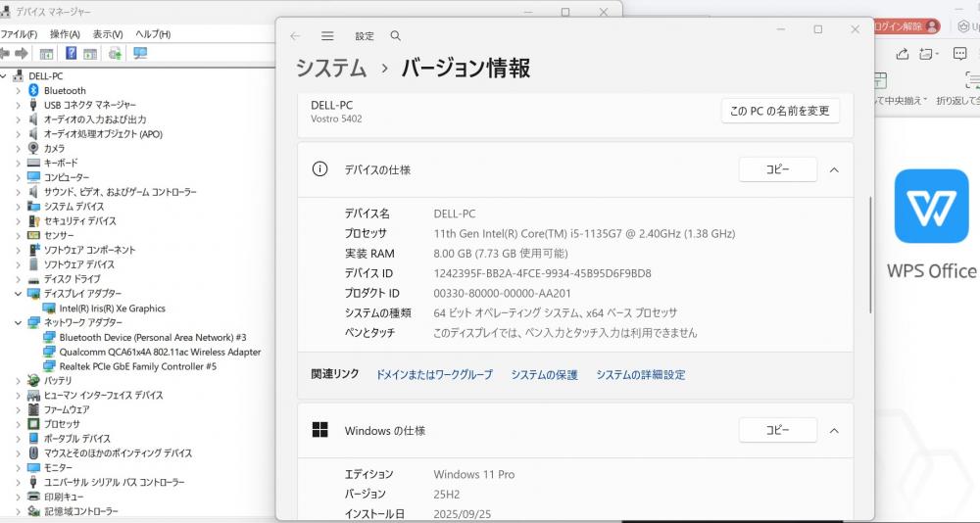Click この PC の名前を変更 button
The height and width of the screenshot is (523, 980).
point(780,112)
